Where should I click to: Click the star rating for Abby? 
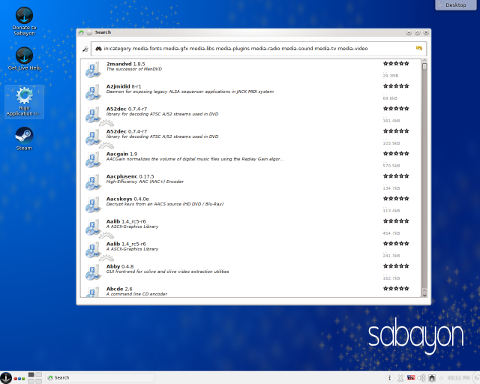(396, 266)
